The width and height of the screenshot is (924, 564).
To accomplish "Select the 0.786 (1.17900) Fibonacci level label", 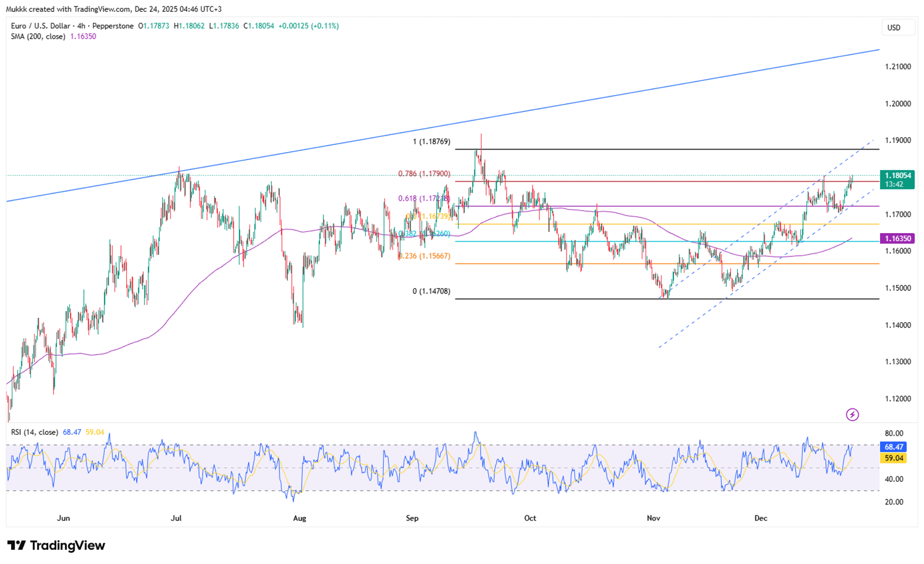I will [x=424, y=174].
